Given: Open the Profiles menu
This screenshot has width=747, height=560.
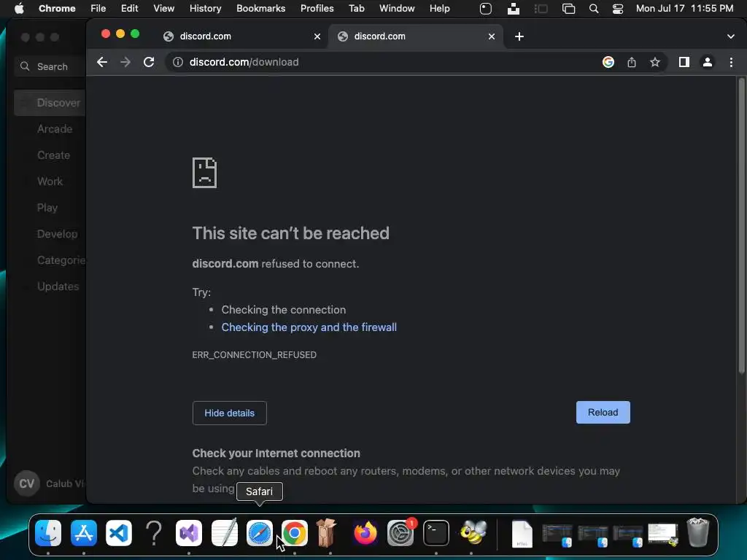Looking at the screenshot, I should coord(317,9).
